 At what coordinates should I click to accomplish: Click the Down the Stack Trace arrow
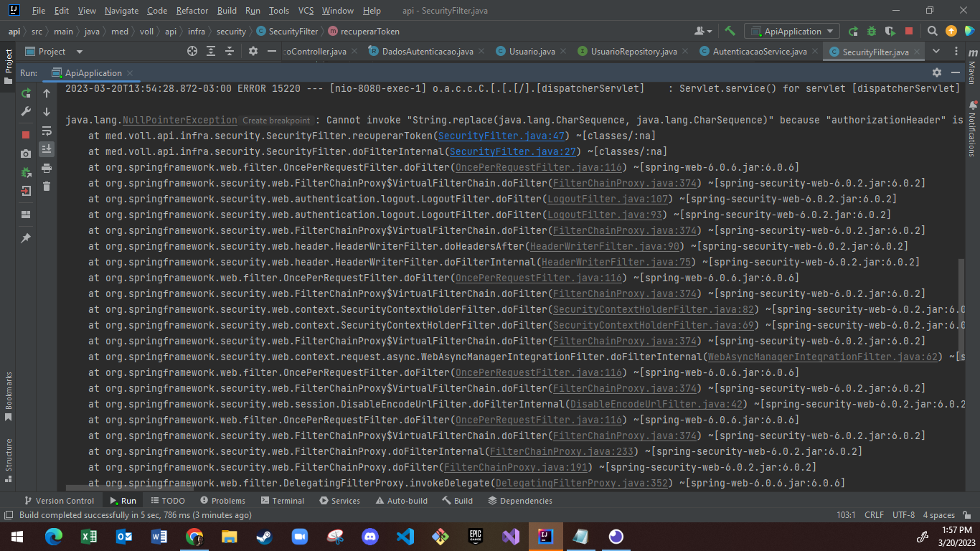47,112
